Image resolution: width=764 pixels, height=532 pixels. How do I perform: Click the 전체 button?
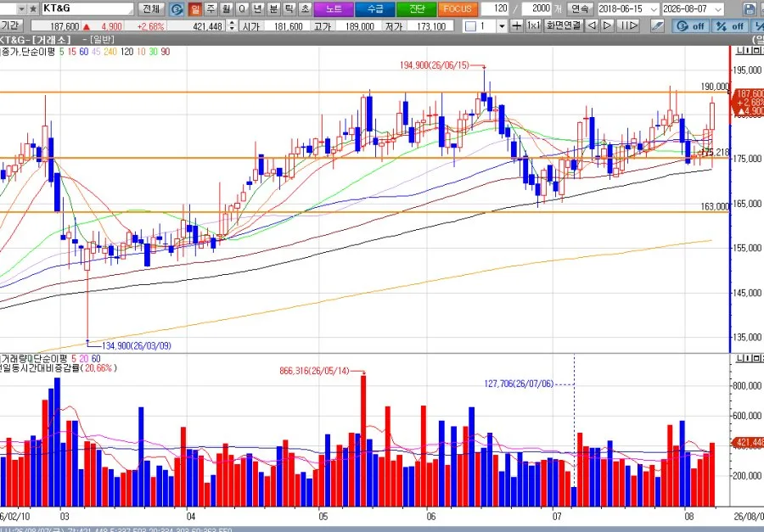point(152,8)
